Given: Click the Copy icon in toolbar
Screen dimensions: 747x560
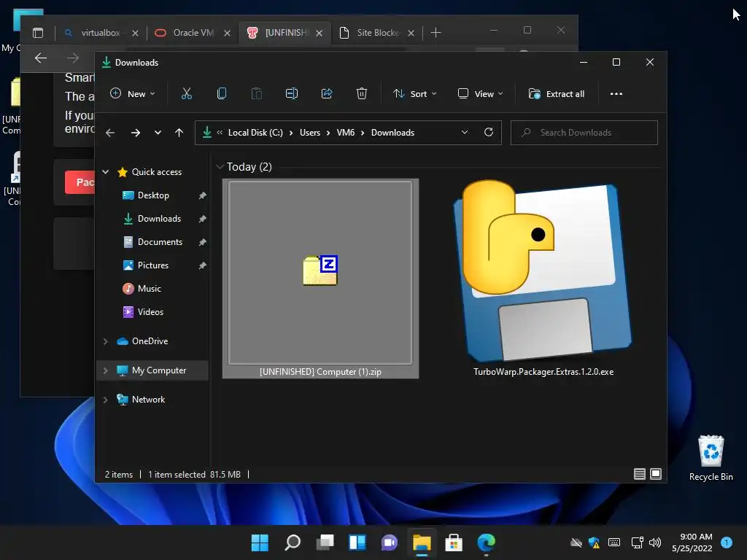Looking at the screenshot, I should pyautogui.click(x=222, y=94).
